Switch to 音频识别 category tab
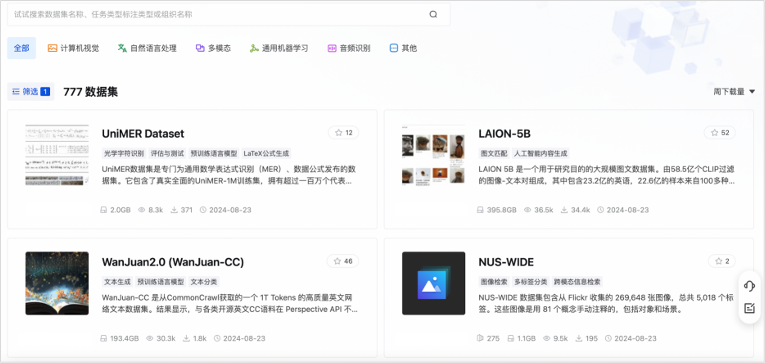Screen dimensions: 765x363 (x=349, y=48)
